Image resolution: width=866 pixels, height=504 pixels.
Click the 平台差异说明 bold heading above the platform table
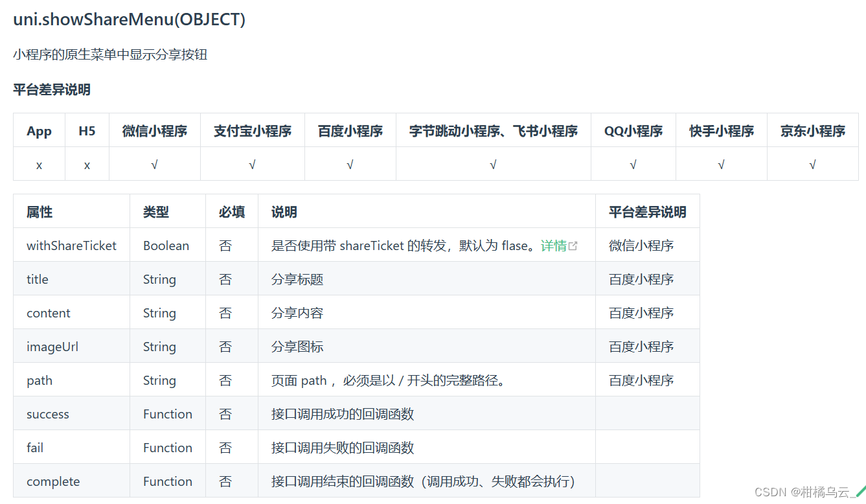[x=52, y=89]
